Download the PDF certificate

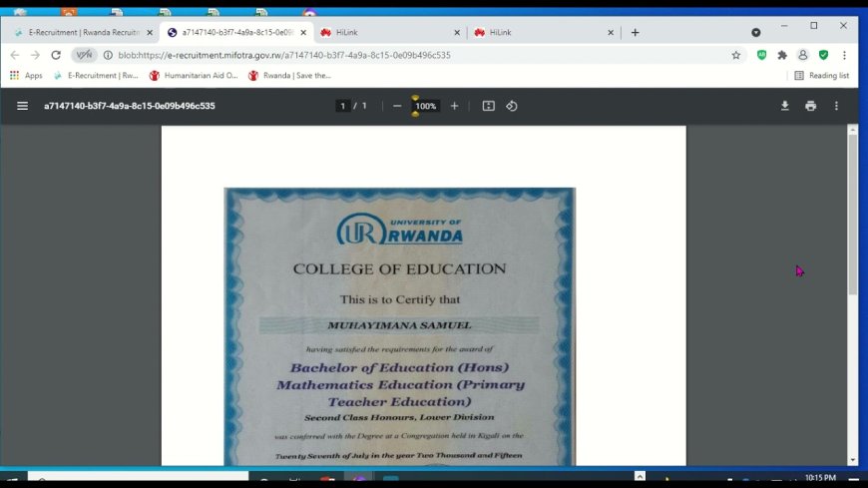click(784, 106)
